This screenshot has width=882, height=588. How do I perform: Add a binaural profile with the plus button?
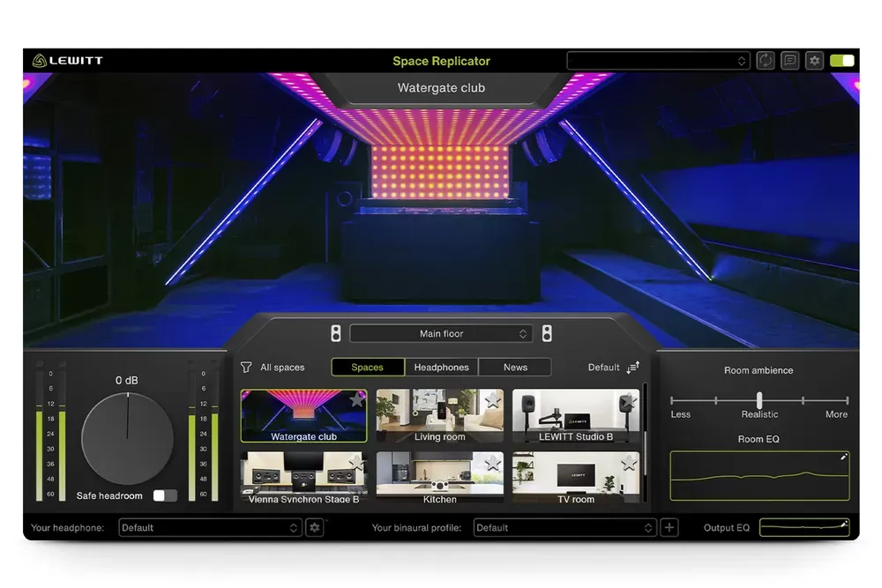(x=669, y=527)
